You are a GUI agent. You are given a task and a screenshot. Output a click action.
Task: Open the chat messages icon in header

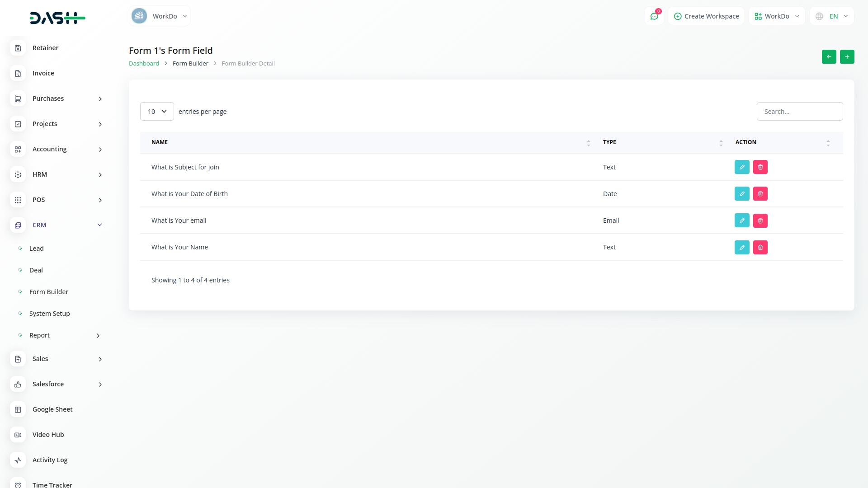[x=654, y=16]
